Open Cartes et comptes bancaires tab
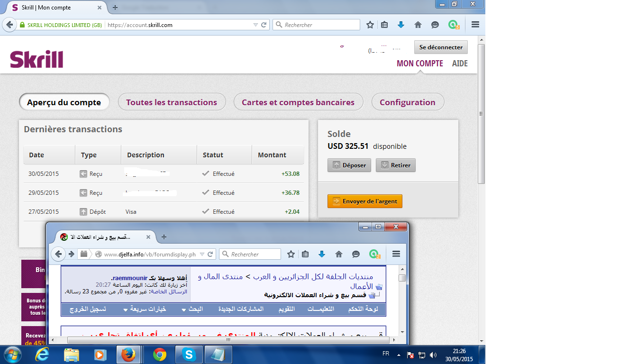Screen dimensions: 637x364 (x=298, y=102)
